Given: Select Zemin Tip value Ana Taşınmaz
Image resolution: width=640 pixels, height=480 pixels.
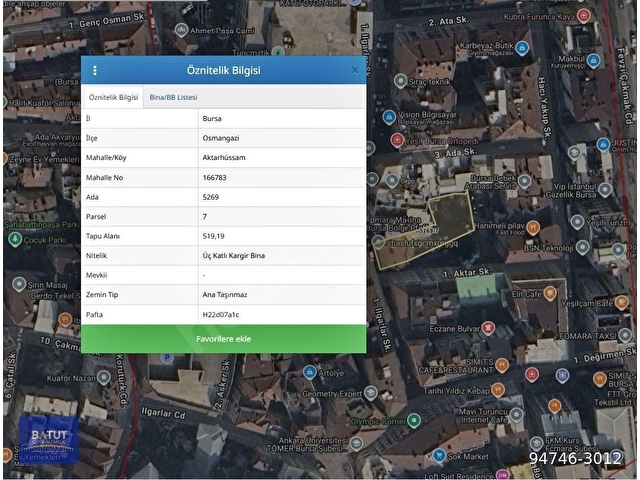Looking at the screenshot, I should [225, 295].
